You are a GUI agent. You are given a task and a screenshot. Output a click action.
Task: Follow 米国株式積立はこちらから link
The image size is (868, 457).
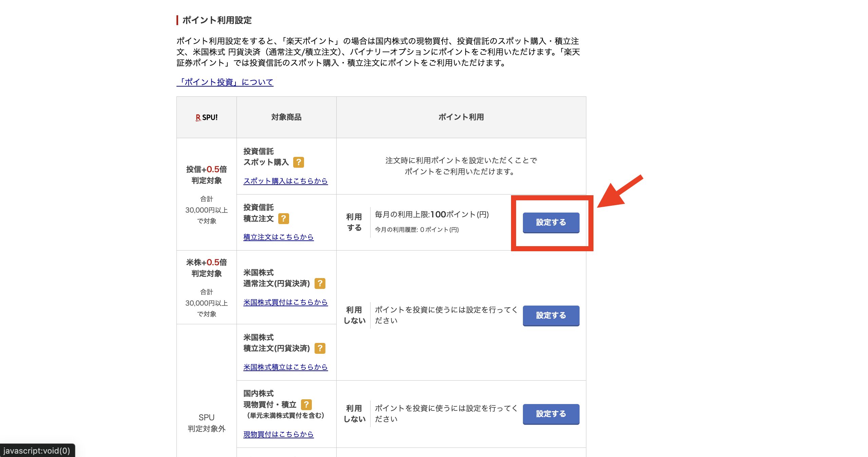(x=285, y=367)
